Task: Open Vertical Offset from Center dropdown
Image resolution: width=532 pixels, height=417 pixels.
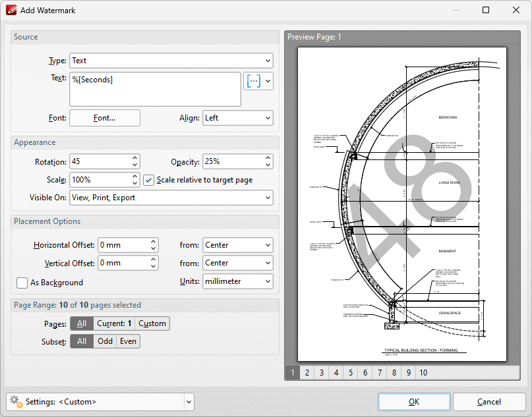Action: (x=238, y=263)
